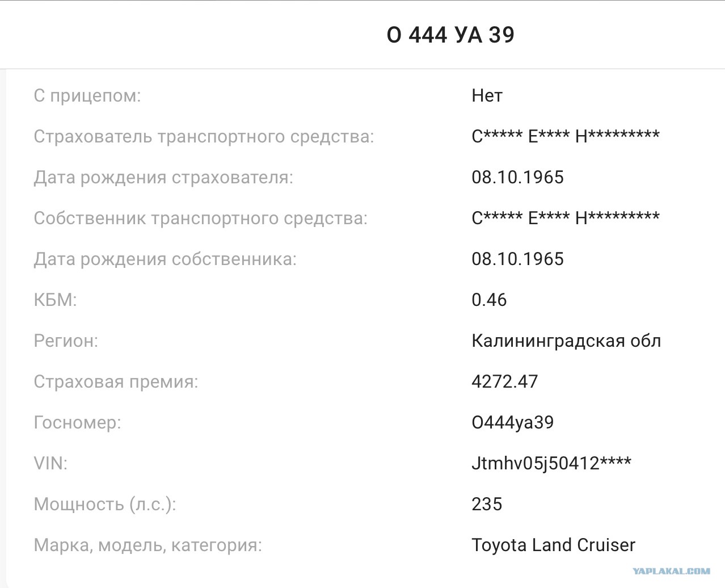This screenshot has width=725, height=588.
Task: Click the insurer birth date 08.10.1965
Action: [x=517, y=178]
